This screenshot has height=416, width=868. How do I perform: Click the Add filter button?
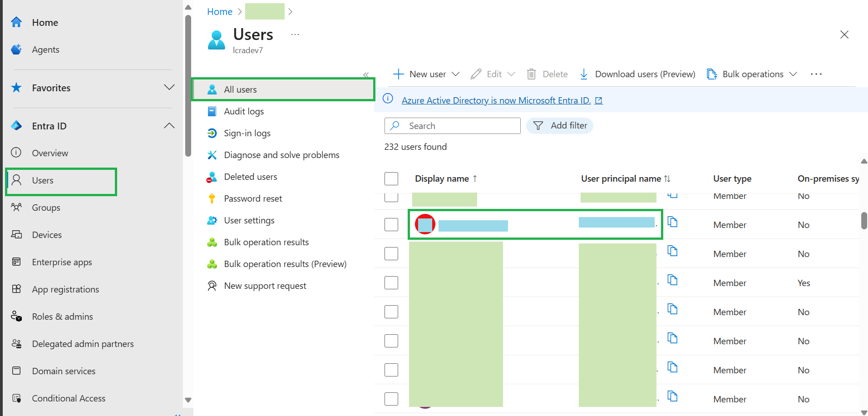click(560, 125)
